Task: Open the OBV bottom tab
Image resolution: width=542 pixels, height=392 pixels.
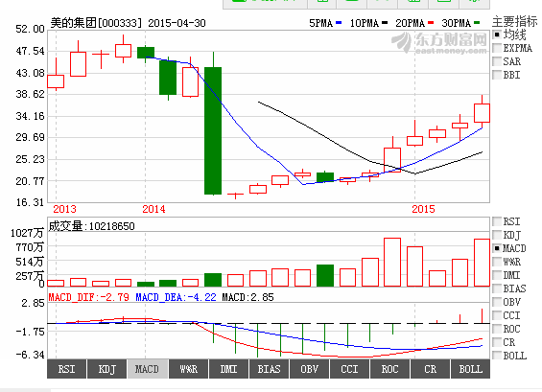Action: [x=309, y=369]
